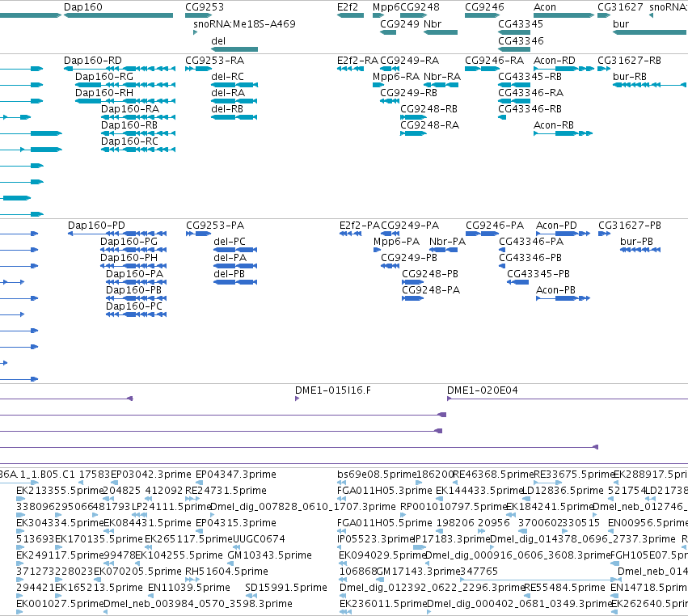Image resolution: width=688 pixels, height=616 pixels.
Task: Select protein CG9248-PB label
Action: coord(430,273)
